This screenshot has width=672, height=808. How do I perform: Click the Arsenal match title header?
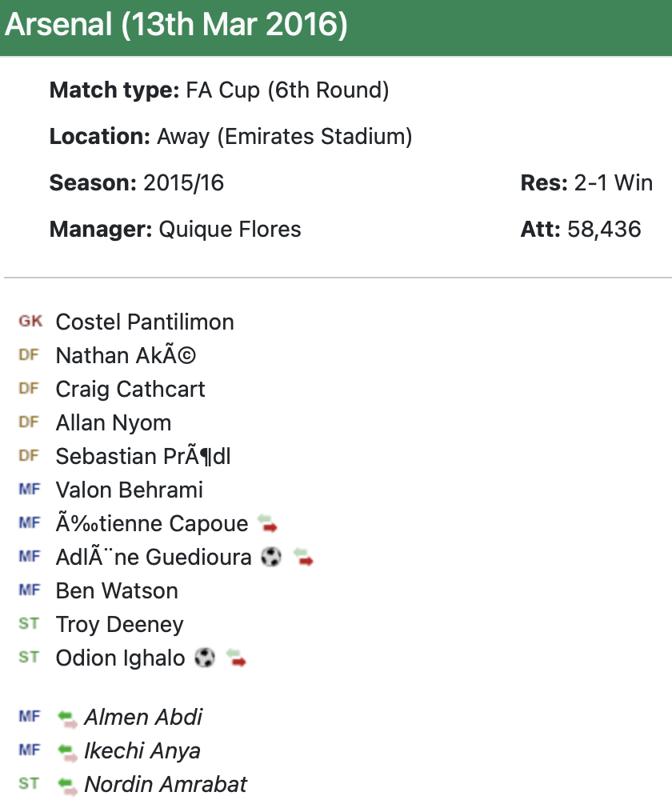[x=176, y=26]
